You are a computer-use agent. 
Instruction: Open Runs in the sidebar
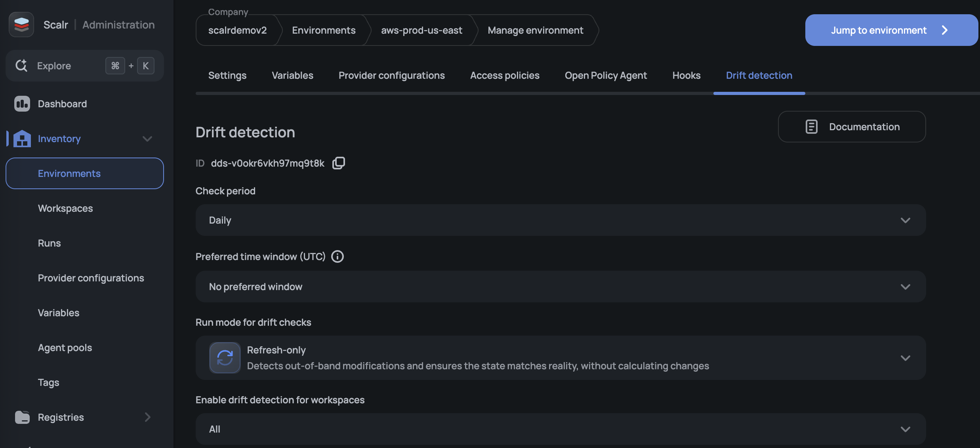(x=50, y=243)
